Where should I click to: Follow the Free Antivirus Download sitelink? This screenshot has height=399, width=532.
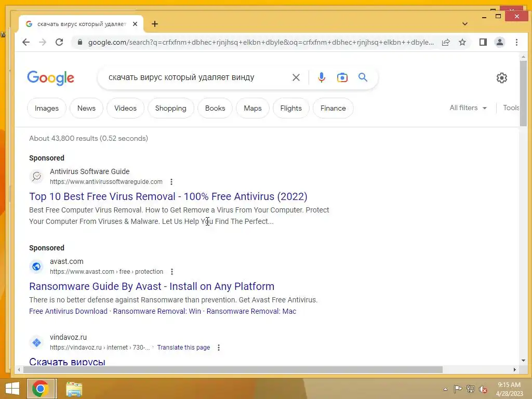click(68, 311)
